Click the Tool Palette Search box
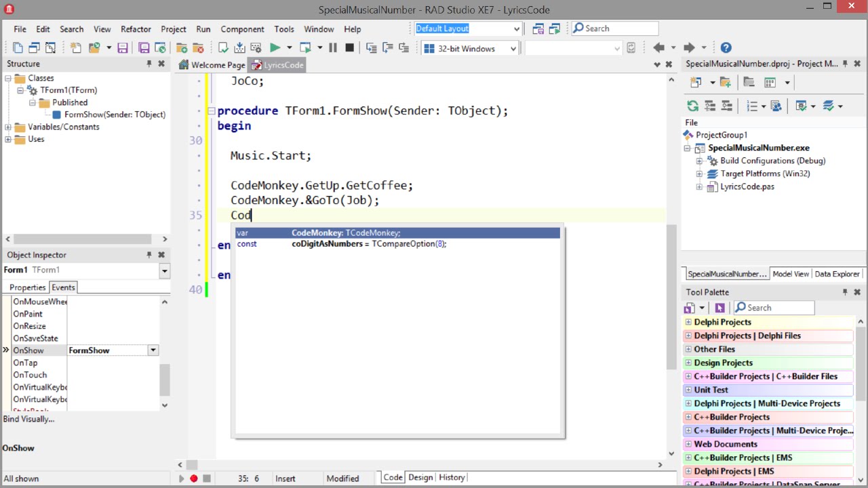868x488 pixels. point(774,308)
